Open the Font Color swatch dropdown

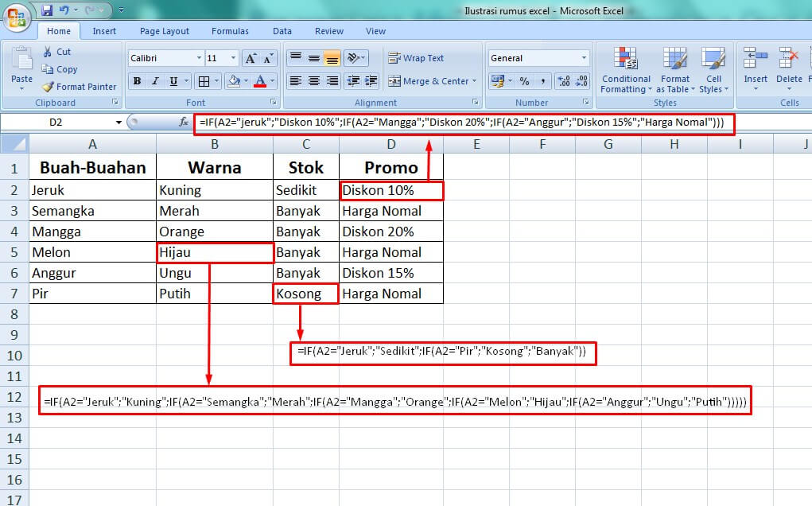[271, 81]
